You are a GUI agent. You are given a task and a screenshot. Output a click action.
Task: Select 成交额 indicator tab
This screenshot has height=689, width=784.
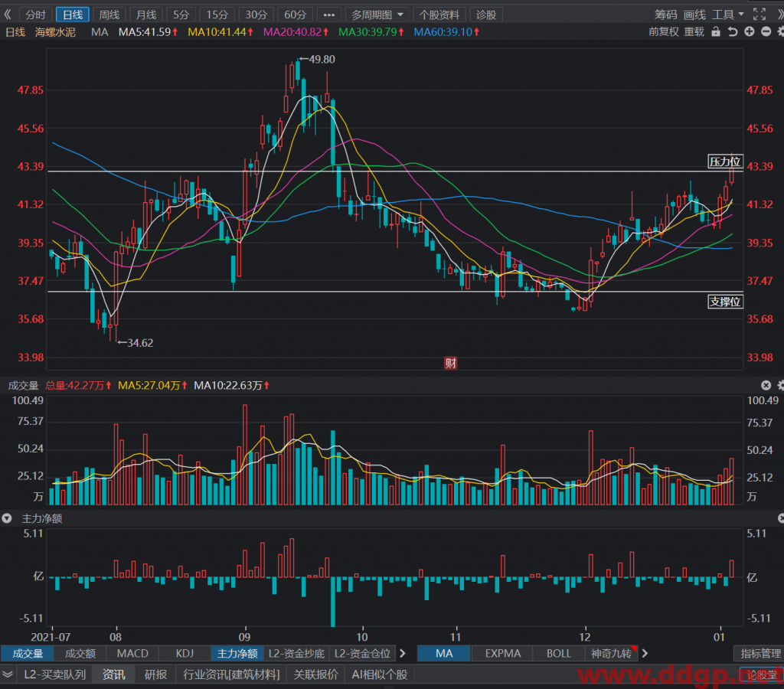[x=80, y=653]
